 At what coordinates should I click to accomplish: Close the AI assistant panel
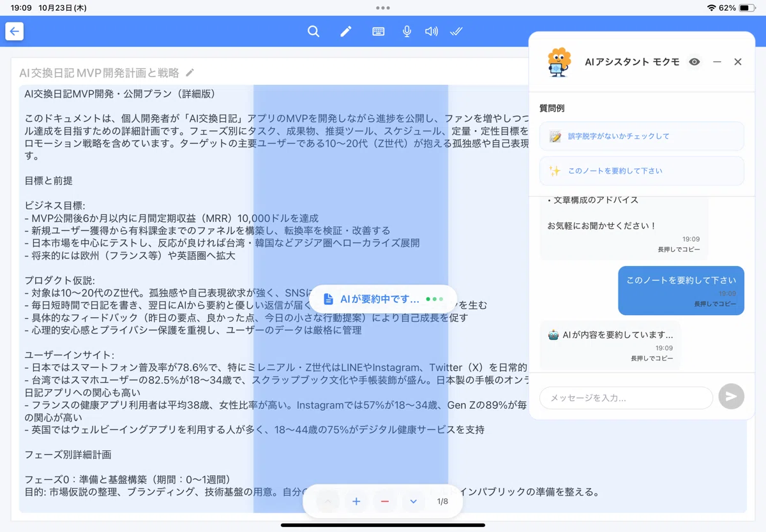pyautogui.click(x=738, y=62)
